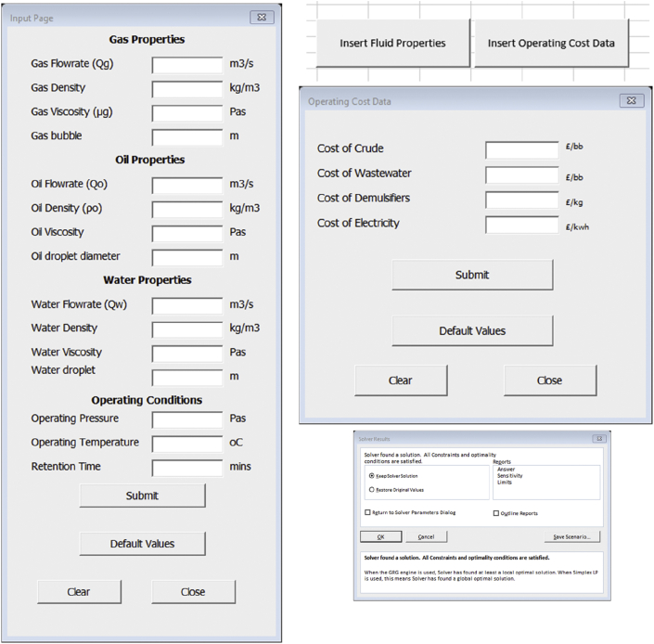Image resolution: width=654 pixels, height=644 pixels.
Task: Cancel the Solver Results dialog
Action: [x=426, y=536]
